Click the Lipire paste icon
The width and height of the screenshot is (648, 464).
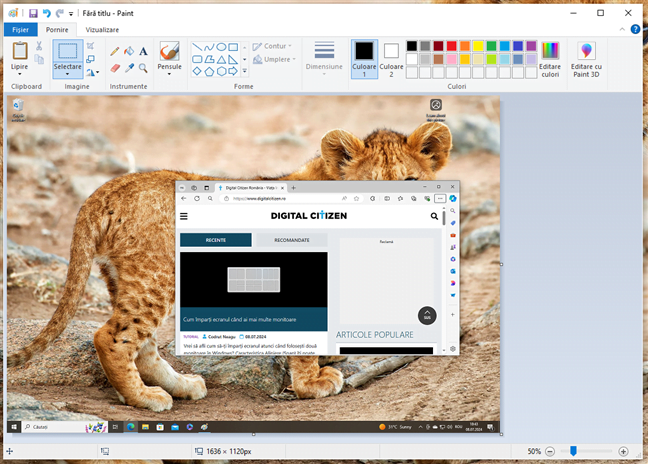(20, 51)
